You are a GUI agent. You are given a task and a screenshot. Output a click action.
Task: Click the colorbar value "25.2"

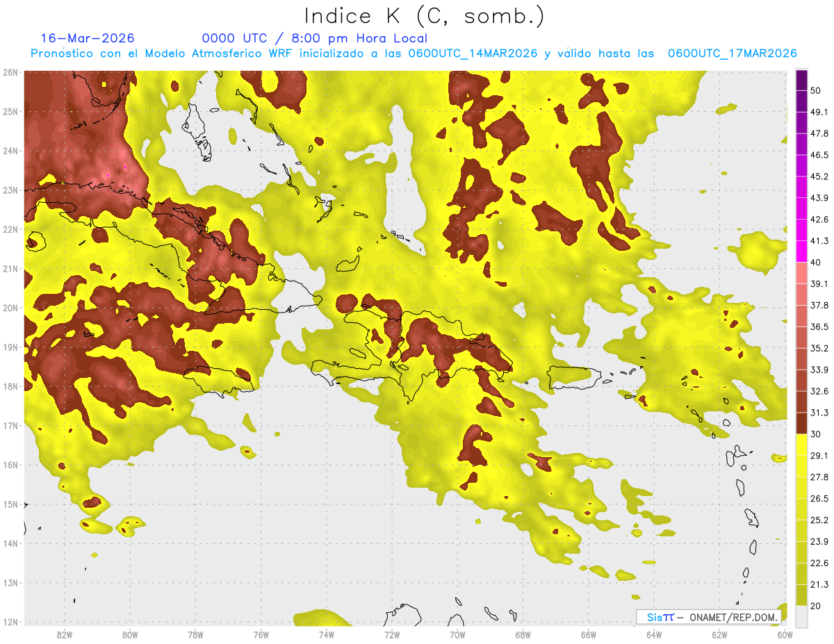coord(819,520)
